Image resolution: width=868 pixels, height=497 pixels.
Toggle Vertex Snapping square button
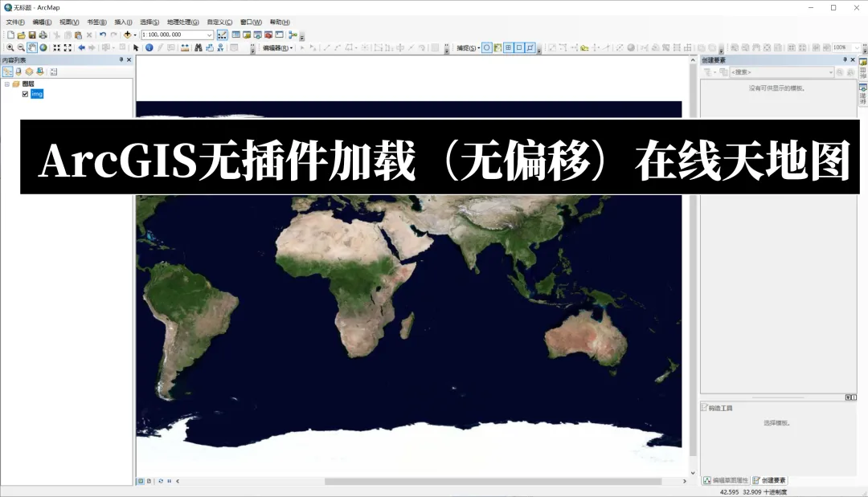coord(519,47)
